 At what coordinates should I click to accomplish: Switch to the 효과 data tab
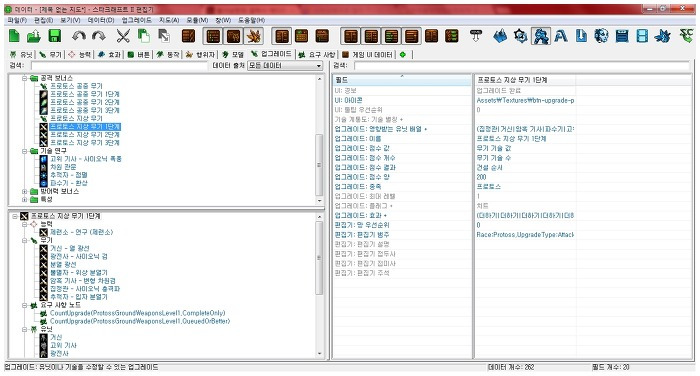109,54
